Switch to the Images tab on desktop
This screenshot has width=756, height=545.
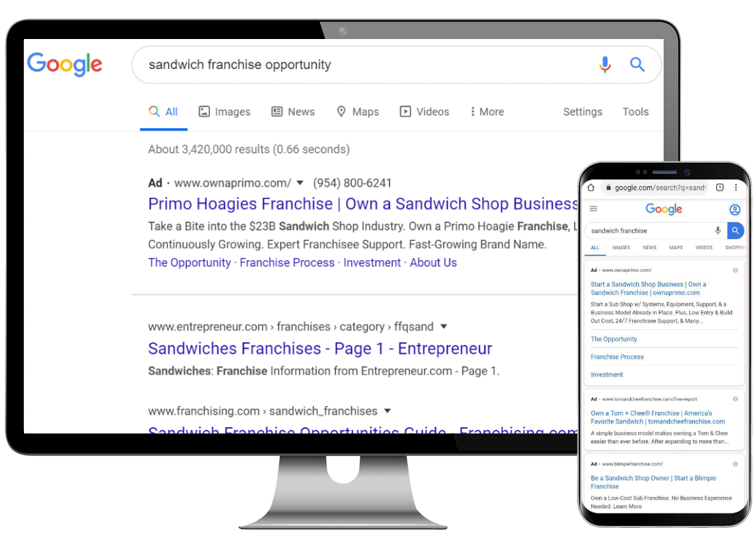click(x=224, y=112)
